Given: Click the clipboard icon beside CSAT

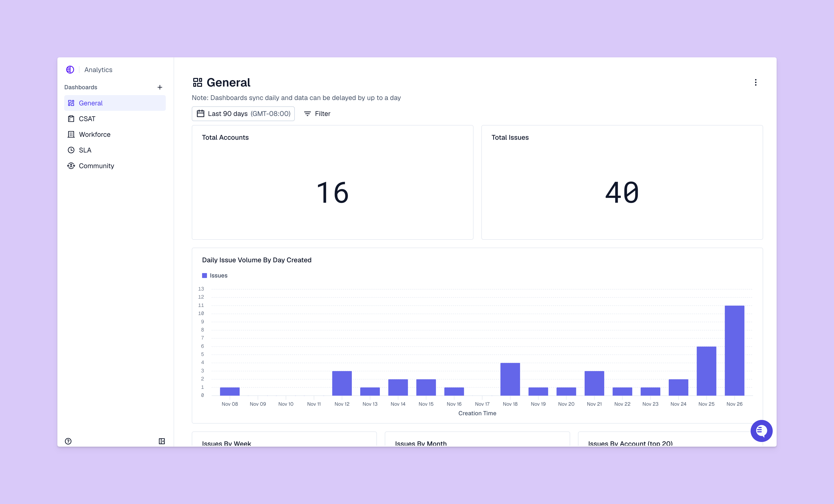Looking at the screenshot, I should click(71, 119).
